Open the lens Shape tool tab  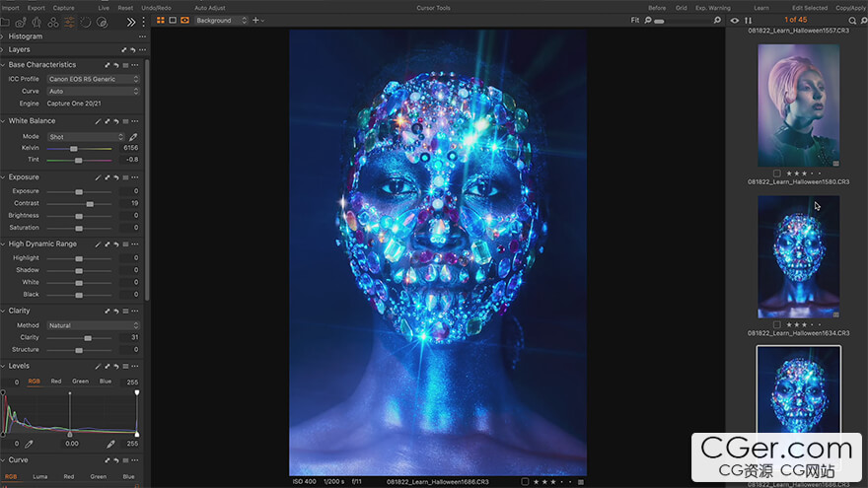(x=36, y=23)
